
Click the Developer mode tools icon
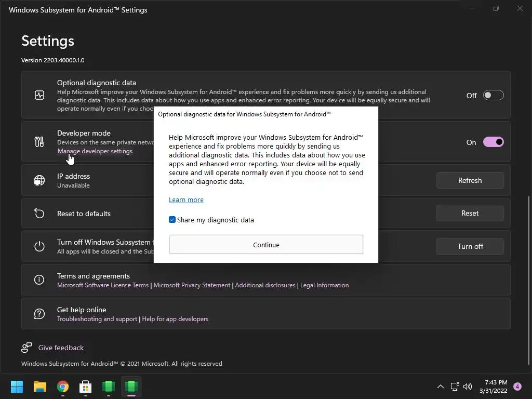pyautogui.click(x=39, y=142)
